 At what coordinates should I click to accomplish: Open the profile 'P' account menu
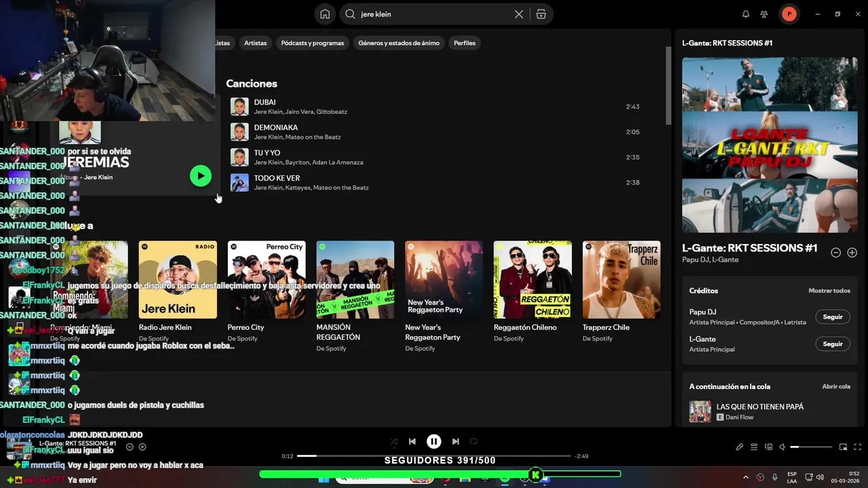point(789,14)
